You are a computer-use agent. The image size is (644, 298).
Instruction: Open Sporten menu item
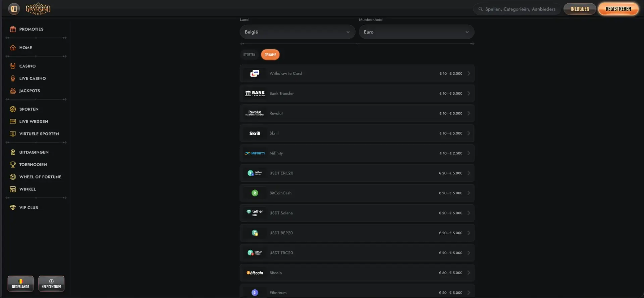tap(29, 109)
